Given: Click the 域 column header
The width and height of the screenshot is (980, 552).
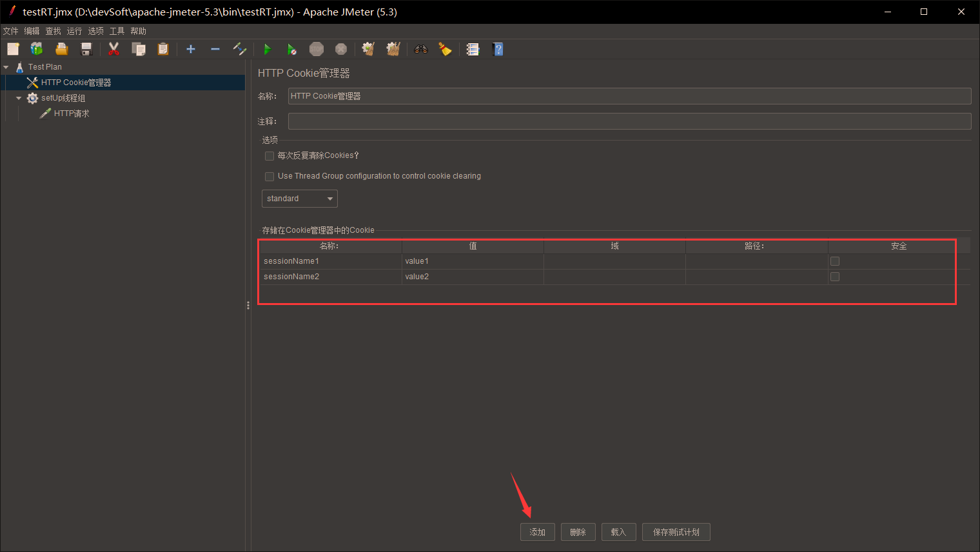Looking at the screenshot, I should [x=614, y=246].
